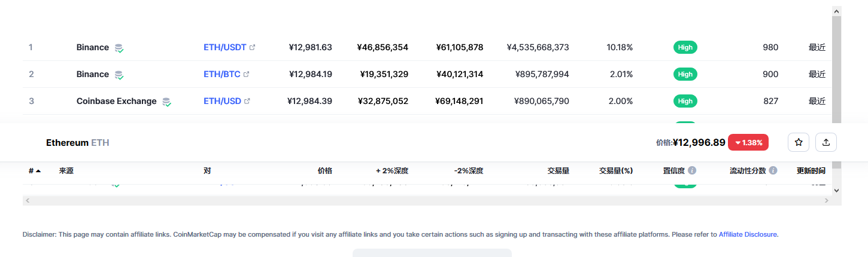Sort table by the # column arrow
Viewport: 868px width, 257px height.
click(x=38, y=171)
